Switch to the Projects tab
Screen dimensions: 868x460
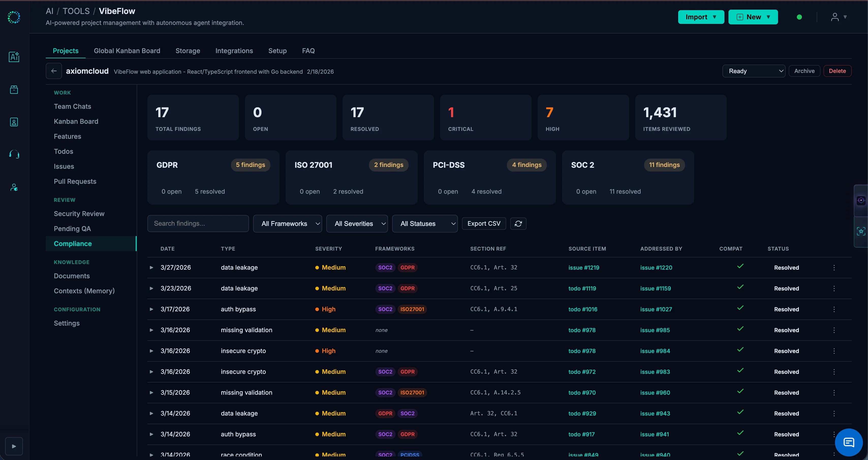[66, 51]
